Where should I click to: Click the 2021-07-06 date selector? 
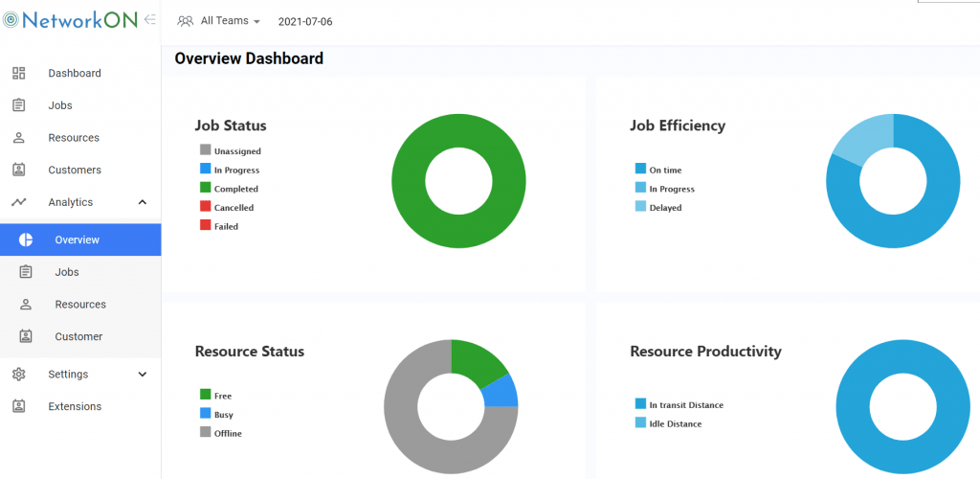[305, 21]
